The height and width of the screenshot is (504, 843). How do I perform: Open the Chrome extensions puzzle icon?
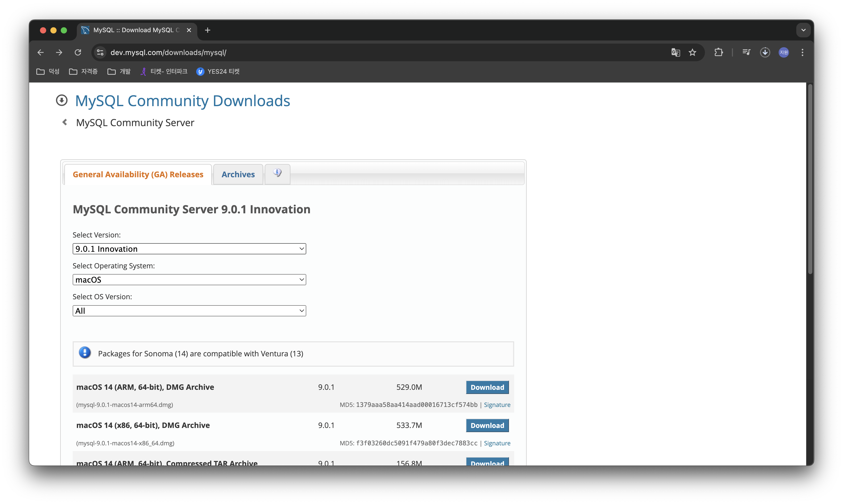pyautogui.click(x=718, y=52)
